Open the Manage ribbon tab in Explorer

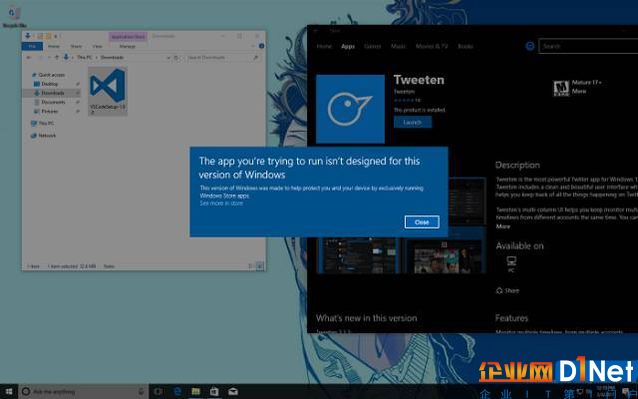pos(127,46)
